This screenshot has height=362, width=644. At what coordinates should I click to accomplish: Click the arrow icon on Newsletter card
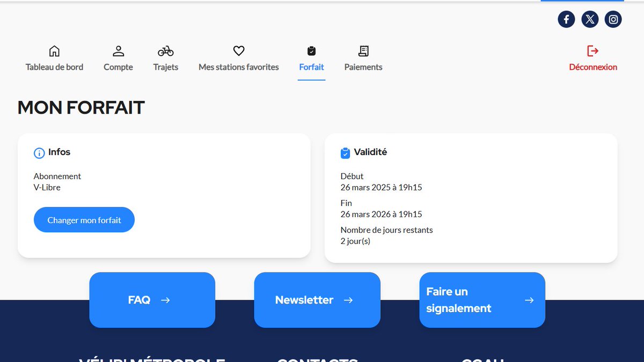coord(348,300)
